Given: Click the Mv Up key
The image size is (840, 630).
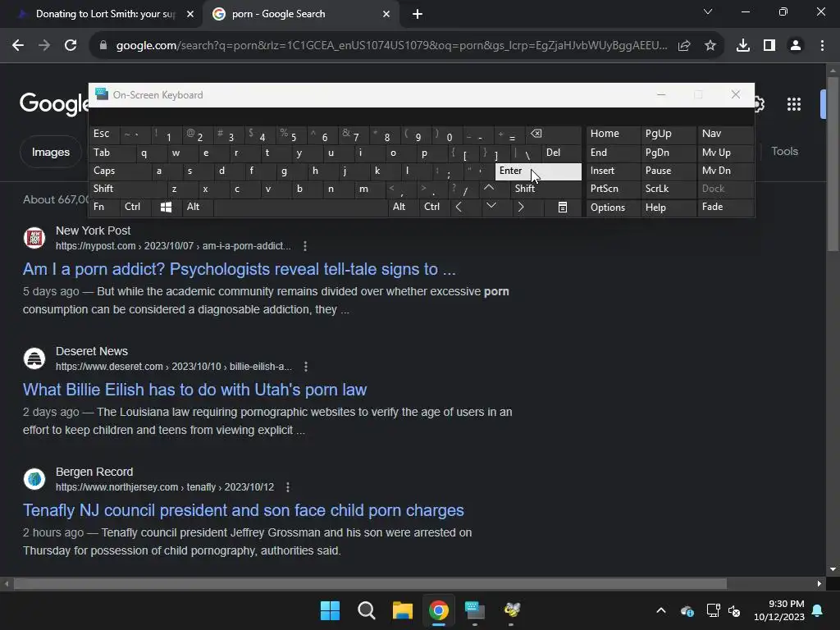Looking at the screenshot, I should pos(725,153).
